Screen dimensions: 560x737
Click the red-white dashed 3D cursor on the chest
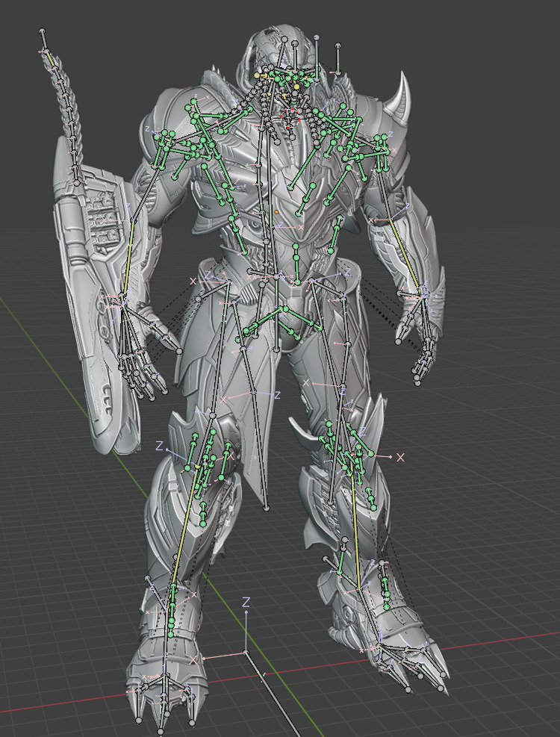coord(290,119)
